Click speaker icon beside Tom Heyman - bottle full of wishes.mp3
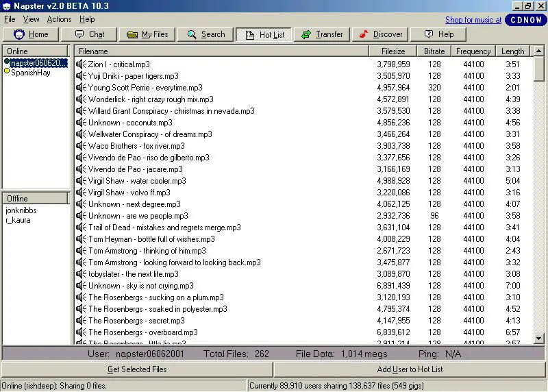Screen dimensions: 548x392 pyautogui.click(x=81, y=239)
